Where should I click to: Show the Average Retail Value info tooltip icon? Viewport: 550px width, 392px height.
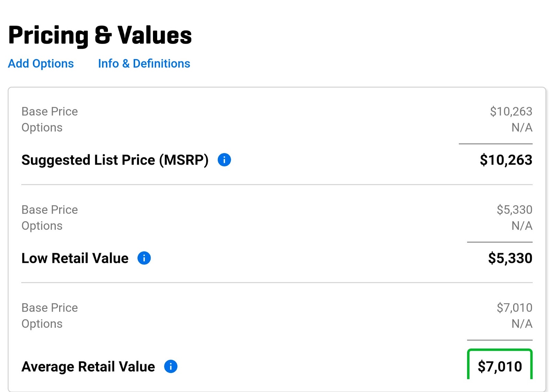pyautogui.click(x=170, y=367)
